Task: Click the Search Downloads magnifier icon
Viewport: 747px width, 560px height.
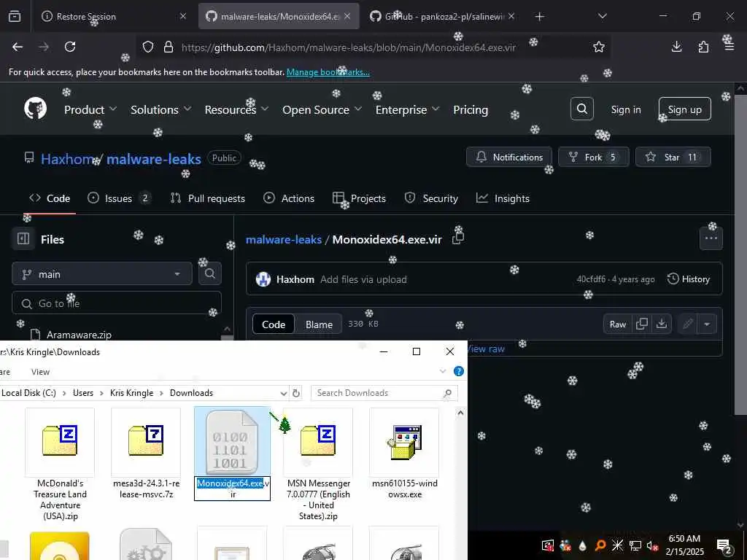Action: [x=447, y=393]
